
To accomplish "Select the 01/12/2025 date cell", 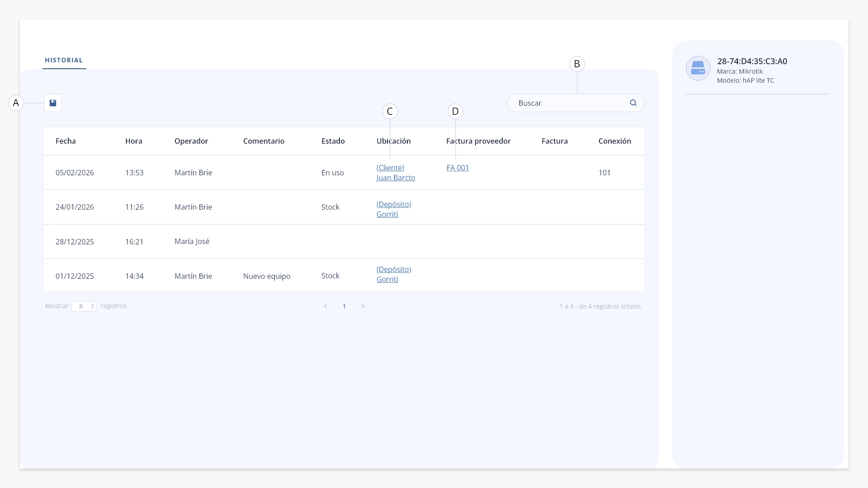I will pos(75,276).
